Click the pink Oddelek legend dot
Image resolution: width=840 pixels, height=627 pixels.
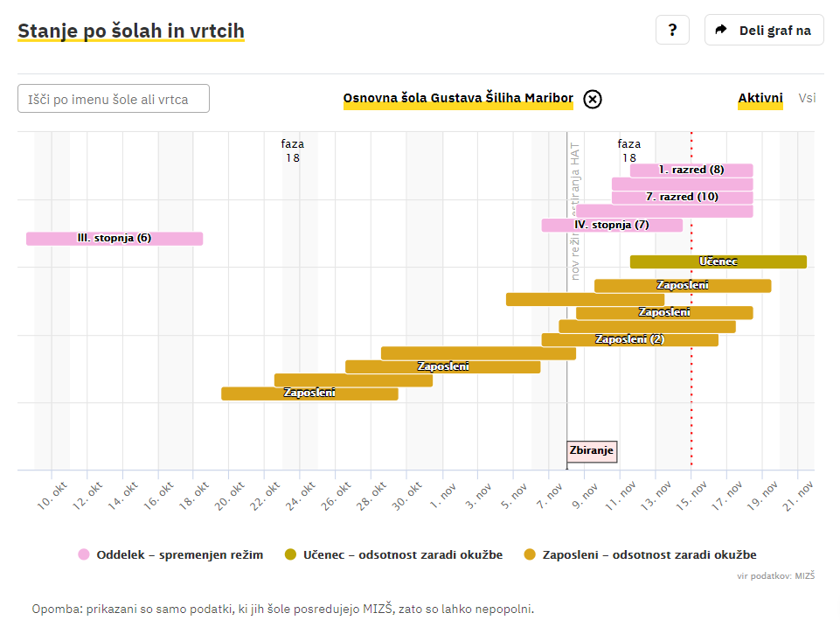(84, 554)
